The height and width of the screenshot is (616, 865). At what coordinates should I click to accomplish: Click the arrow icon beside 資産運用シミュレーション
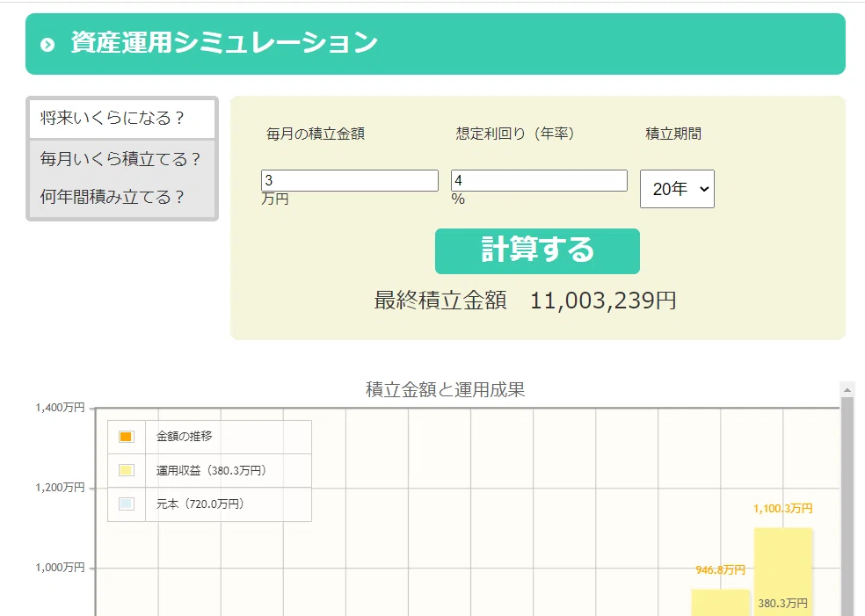[47, 45]
